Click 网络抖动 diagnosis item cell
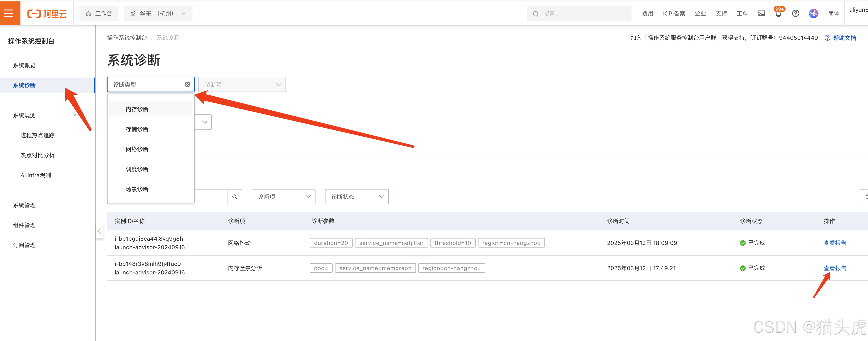Viewport: 868px width, 341px height. (x=239, y=243)
